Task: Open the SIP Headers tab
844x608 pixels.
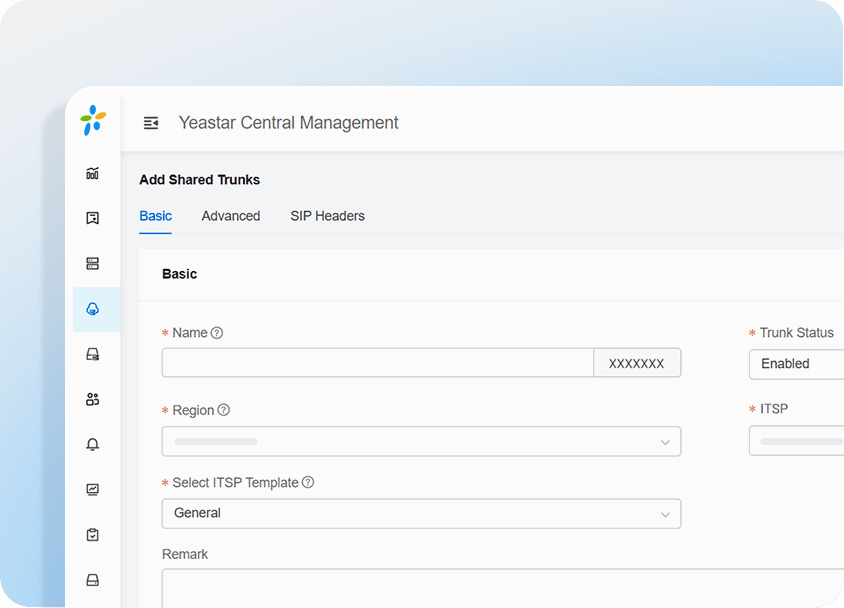Action: click(x=327, y=216)
